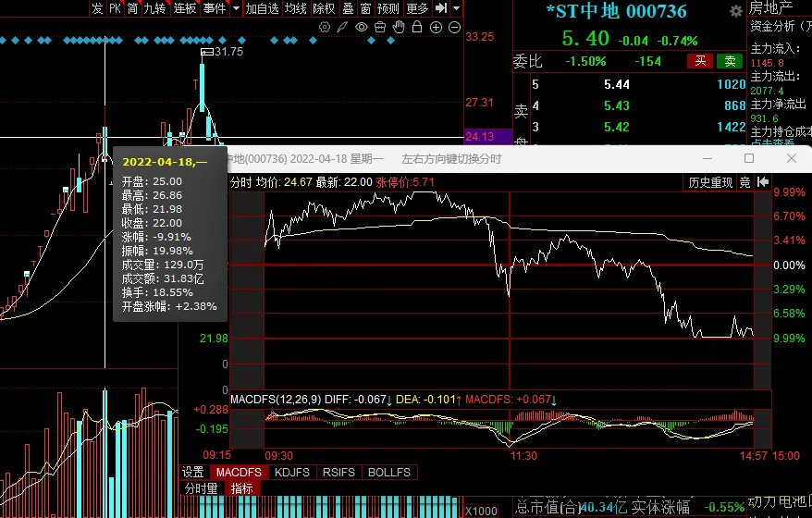The width and height of the screenshot is (812, 518).
Task: Open chart settings gear icon in chart toolbar
Action: (325, 28)
